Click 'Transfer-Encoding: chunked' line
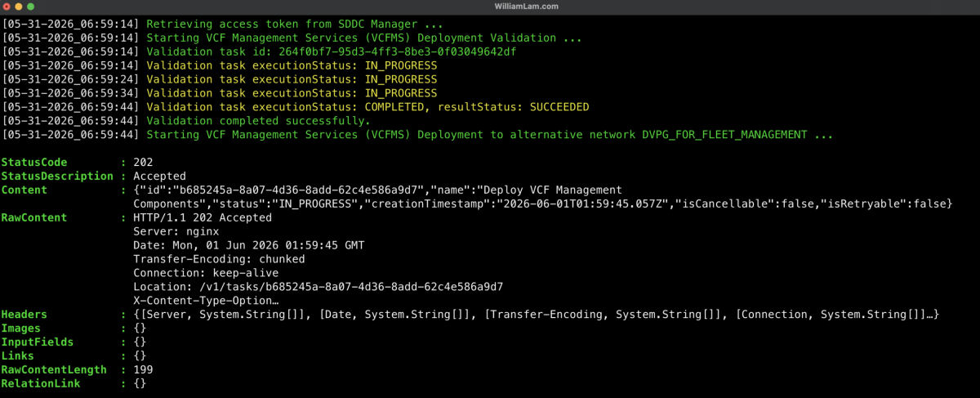 (x=219, y=259)
